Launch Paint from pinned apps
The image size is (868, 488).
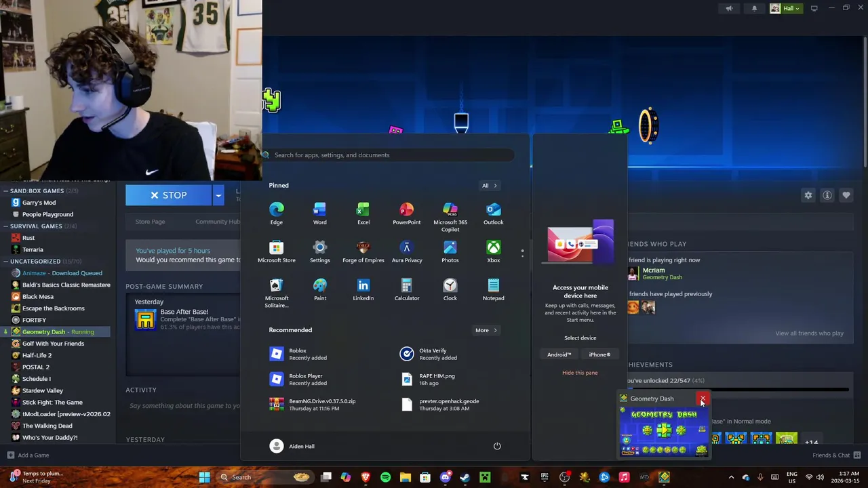pos(319,289)
